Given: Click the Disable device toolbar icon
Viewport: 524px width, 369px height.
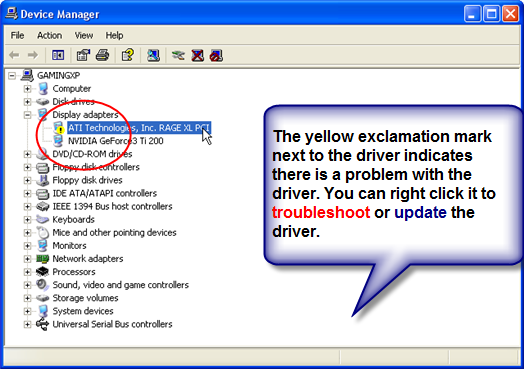Looking at the screenshot, I should coord(216,55).
